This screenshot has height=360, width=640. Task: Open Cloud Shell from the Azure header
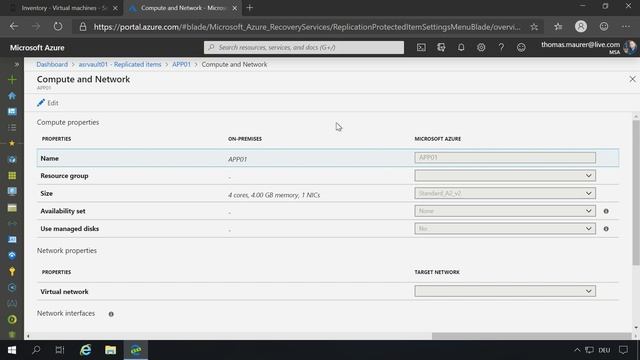(421, 47)
